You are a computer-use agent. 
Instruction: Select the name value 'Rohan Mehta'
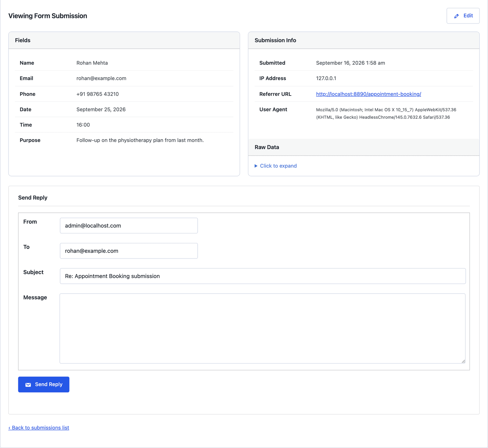point(92,63)
